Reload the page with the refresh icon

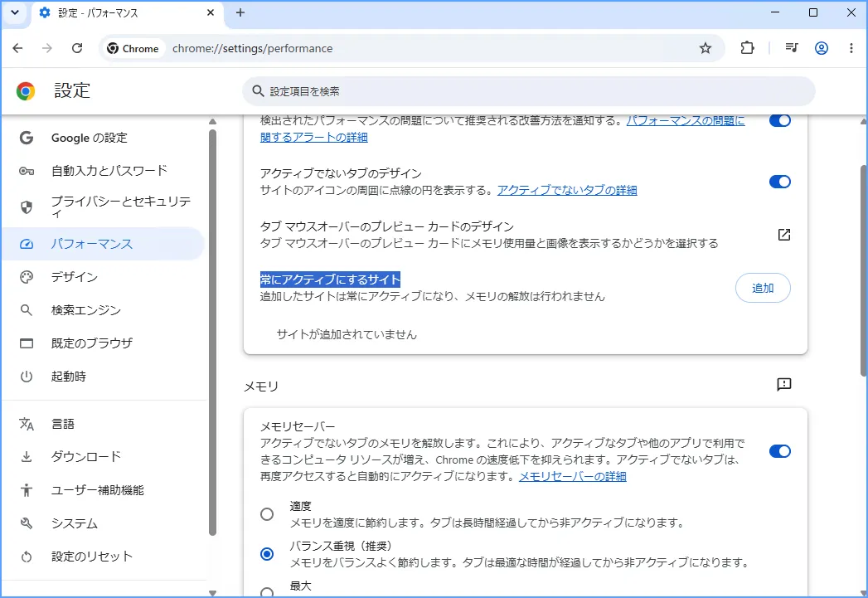point(77,48)
